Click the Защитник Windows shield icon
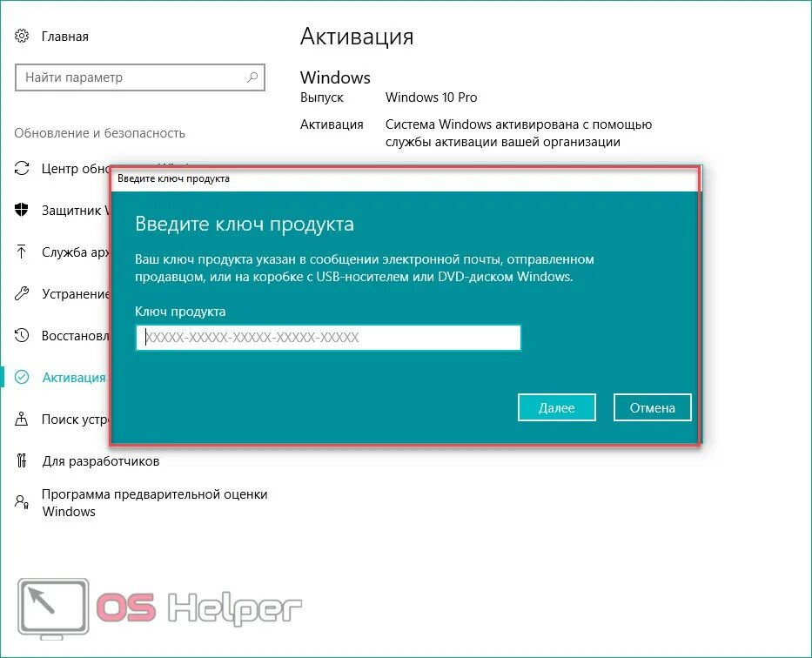The height and width of the screenshot is (658, 812). pyautogui.click(x=22, y=210)
